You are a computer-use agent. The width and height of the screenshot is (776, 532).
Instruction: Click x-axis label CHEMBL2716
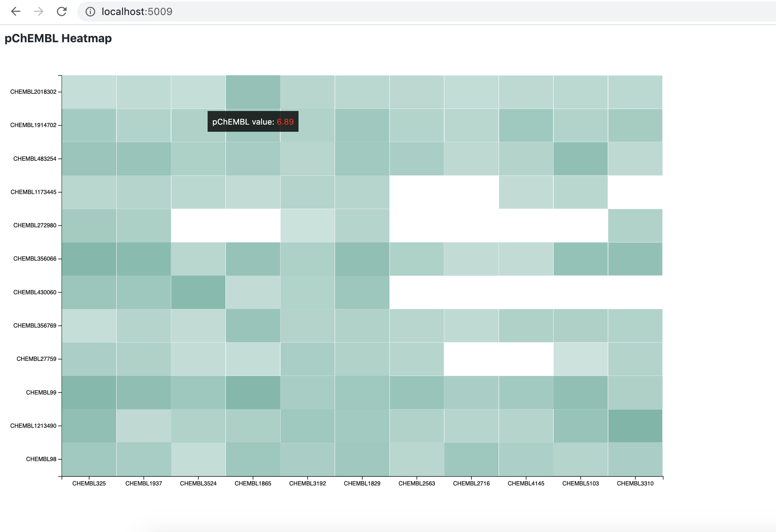(x=471, y=483)
